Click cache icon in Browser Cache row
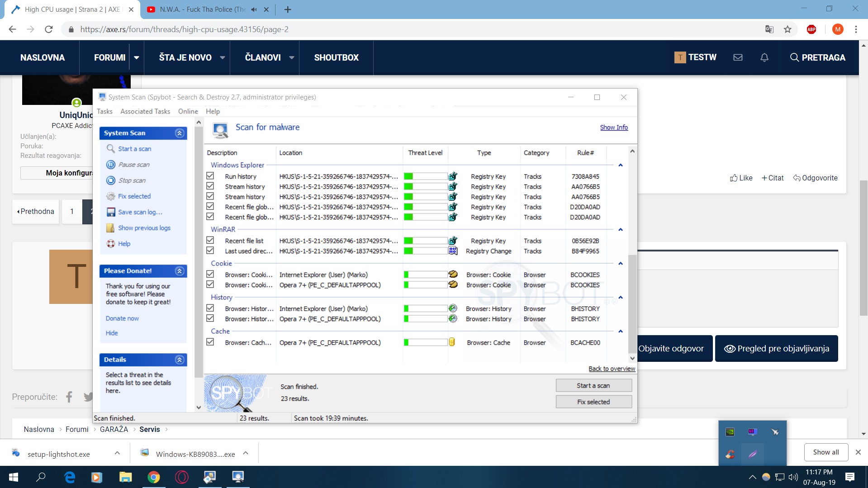 [x=452, y=342]
